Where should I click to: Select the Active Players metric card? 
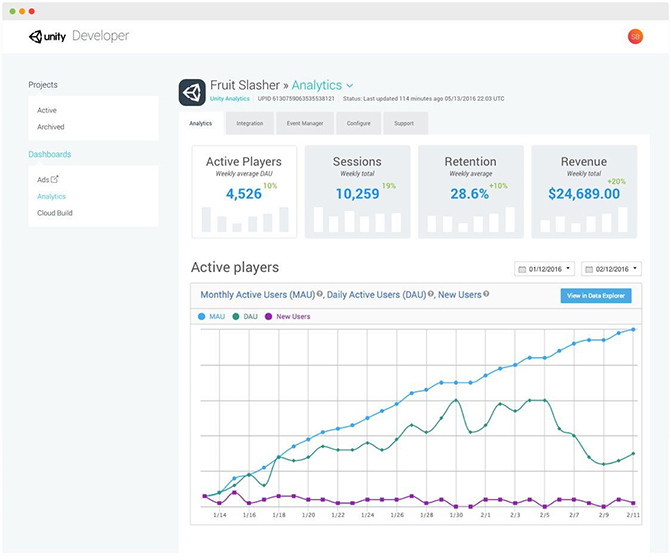tap(244, 192)
